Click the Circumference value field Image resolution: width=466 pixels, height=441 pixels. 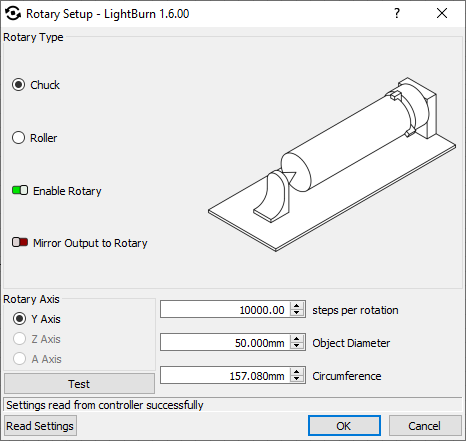coord(225,375)
